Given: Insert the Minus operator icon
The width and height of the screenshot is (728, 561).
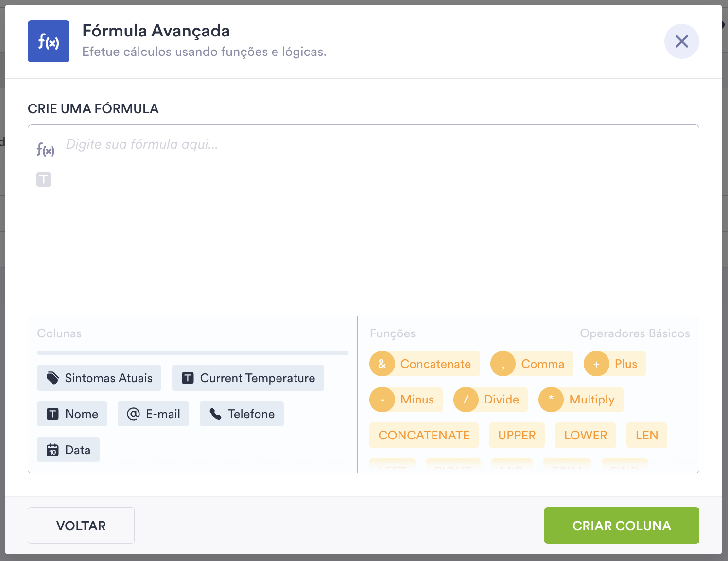Looking at the screenshot, I should click(382, 400).
